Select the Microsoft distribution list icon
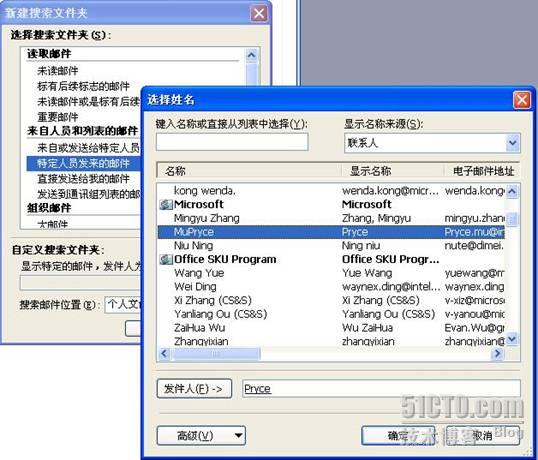 (x=166, y=204)
